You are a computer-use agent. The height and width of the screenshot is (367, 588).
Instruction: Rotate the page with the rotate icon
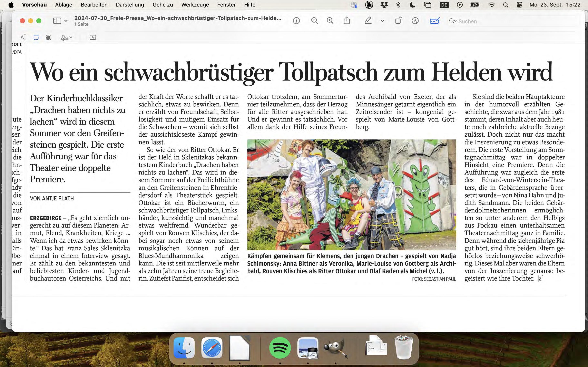[399, 21]
